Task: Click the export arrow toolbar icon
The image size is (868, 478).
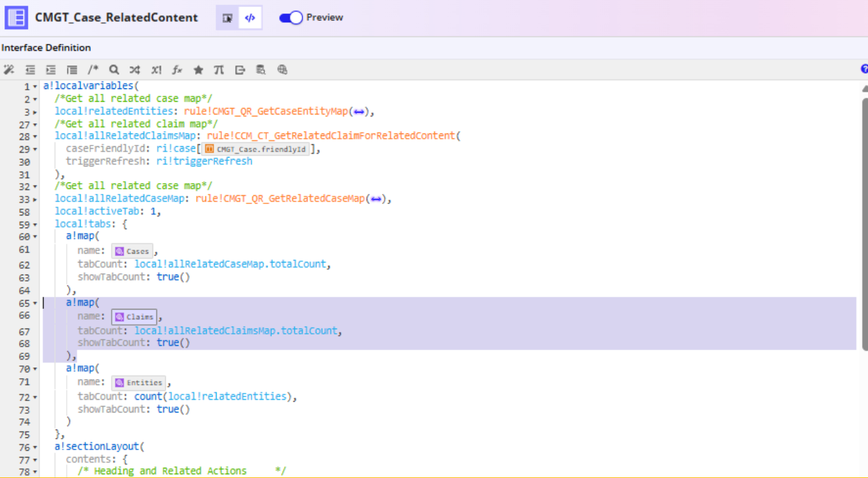Action: [x=240, y=70]
